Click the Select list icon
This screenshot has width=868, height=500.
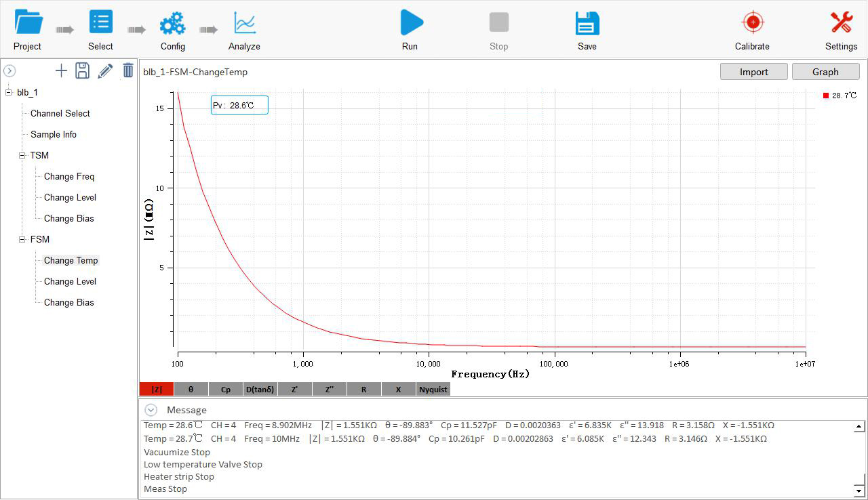(101, 22)
